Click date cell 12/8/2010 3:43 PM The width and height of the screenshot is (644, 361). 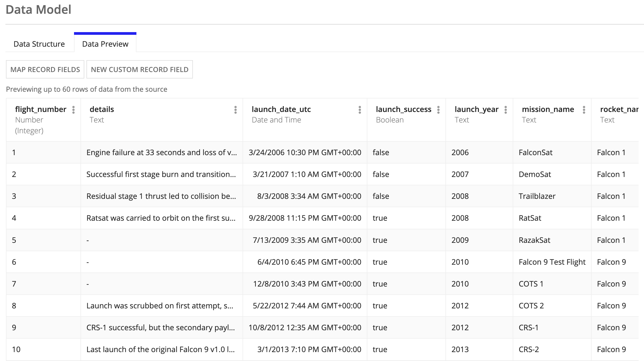click(x=305, y=284)
